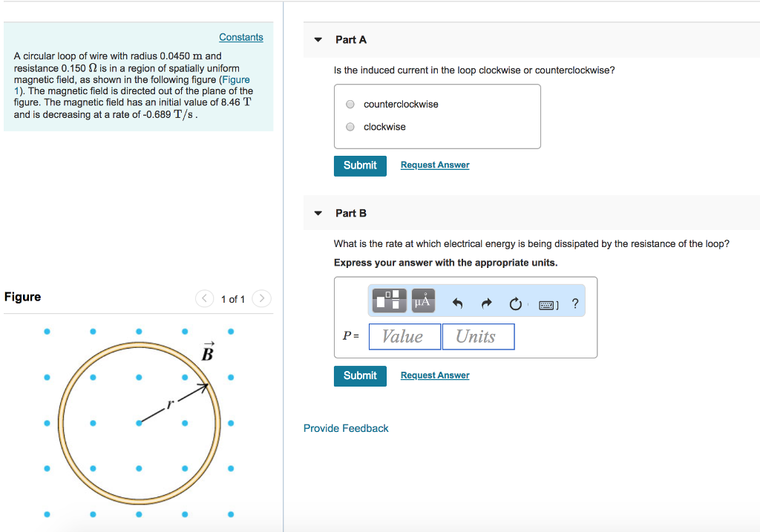Undo last edit in the answer box
Screen dimensions: 760x532
(x=457, y=301)
